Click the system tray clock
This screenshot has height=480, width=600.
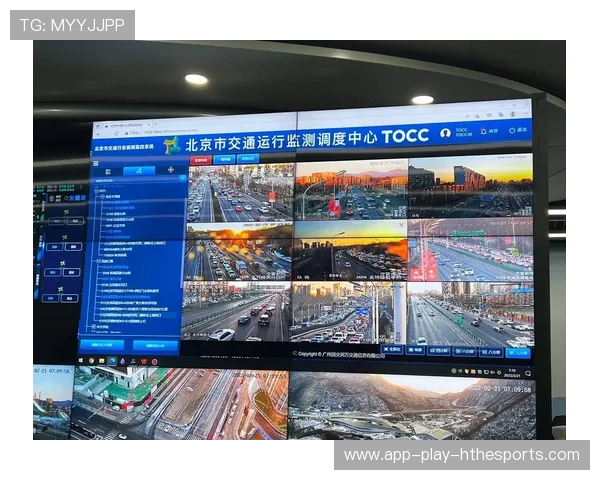(512, 373)
